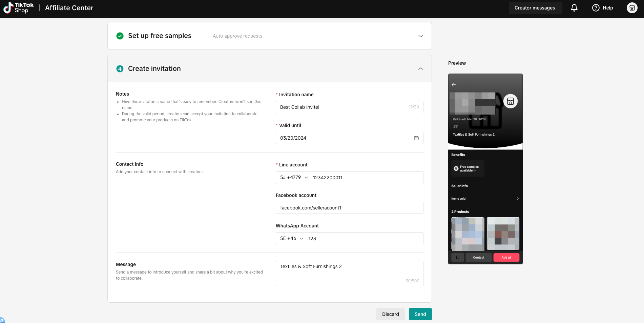This screenshot has height=323, width=644.
Task: Click the 2 Products heading in Preview
Action: [x=460, y=212]
